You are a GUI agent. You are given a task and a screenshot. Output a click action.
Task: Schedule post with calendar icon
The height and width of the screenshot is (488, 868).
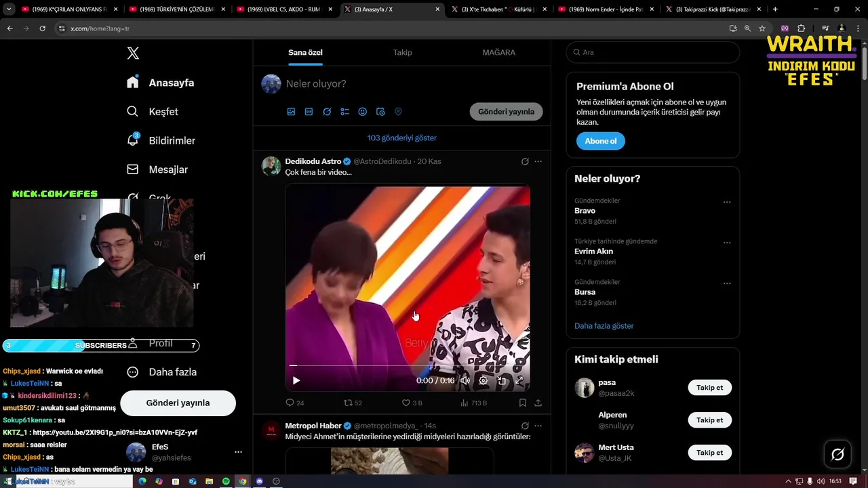(380, 112)
